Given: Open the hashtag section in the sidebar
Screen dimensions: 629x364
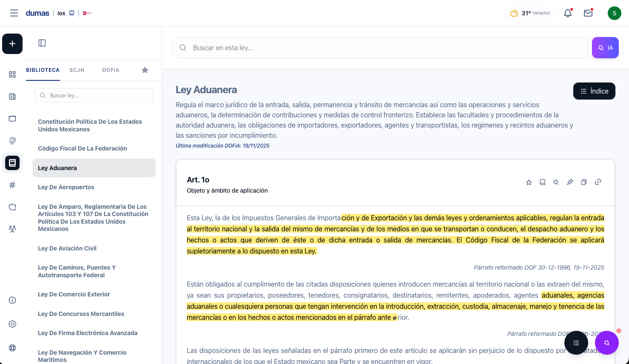Looking at the screenshot, I should 12,185.
